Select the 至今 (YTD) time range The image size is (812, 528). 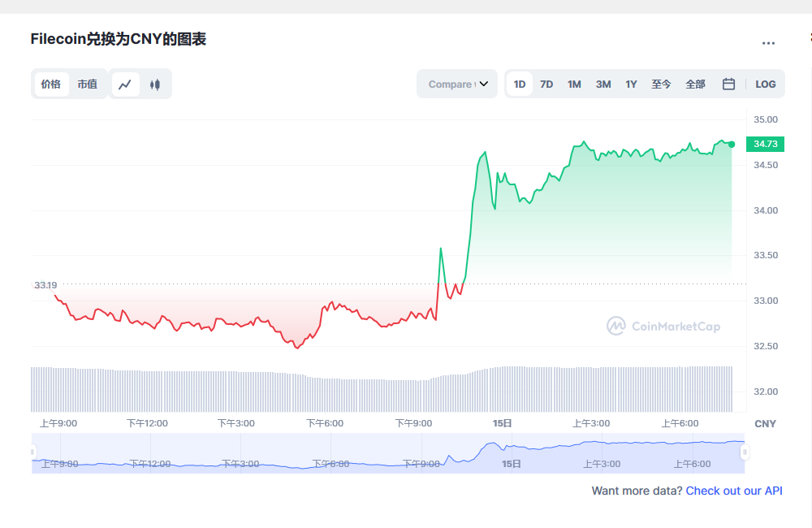661,84
